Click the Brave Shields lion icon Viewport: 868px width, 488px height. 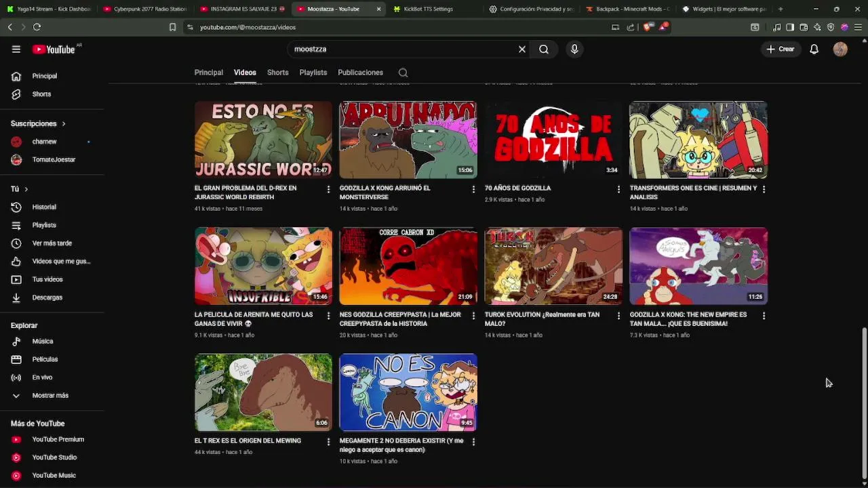[648, 27]
